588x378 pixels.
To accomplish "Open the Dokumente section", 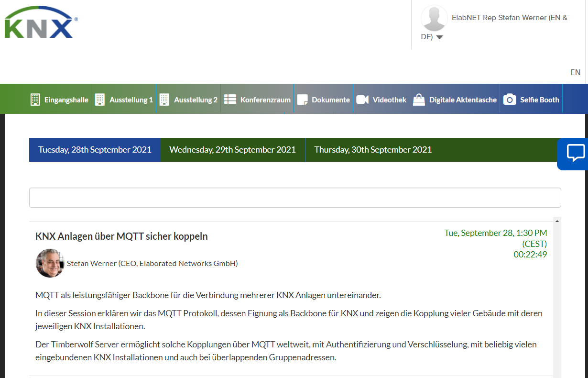I will pyautogui.click(x=331, y=100).
